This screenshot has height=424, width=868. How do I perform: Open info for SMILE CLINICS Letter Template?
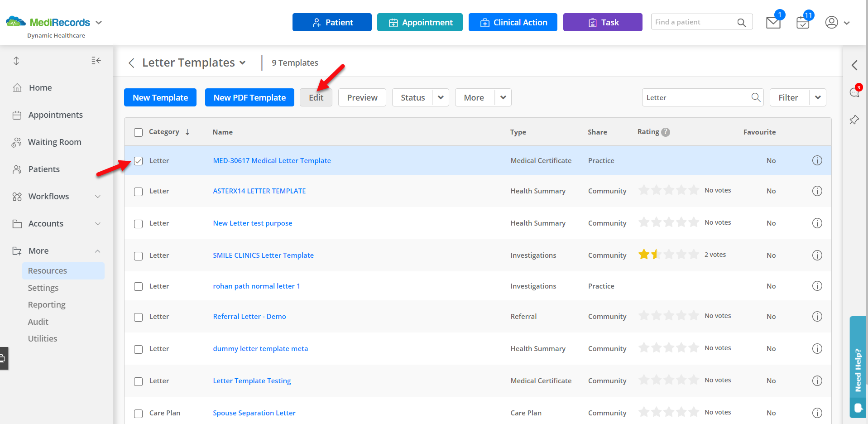coord(817,255)
